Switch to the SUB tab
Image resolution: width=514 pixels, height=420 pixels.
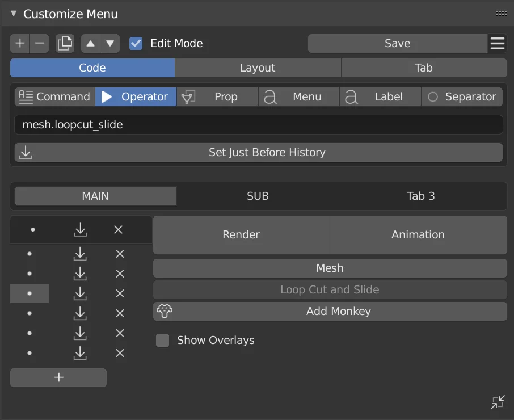click(258, 196)
